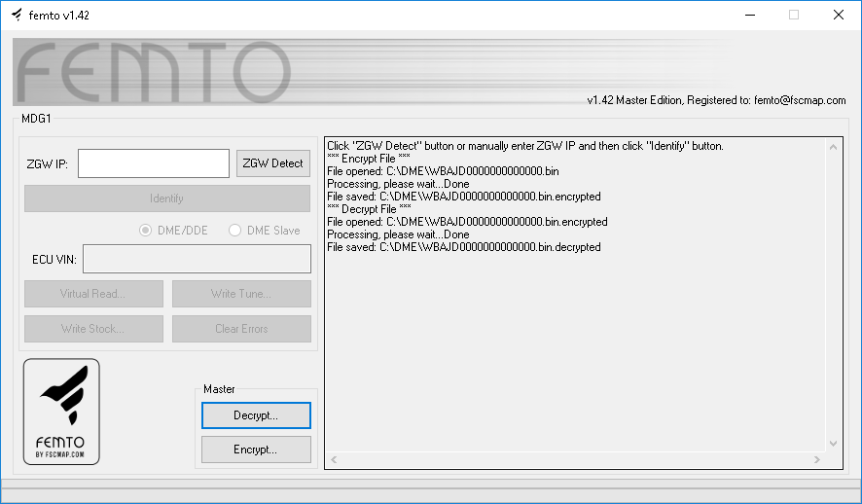The height and width of the screenshot is (504, 862).
Task: Click the Virtual Read button
Action: coord(92,294)
